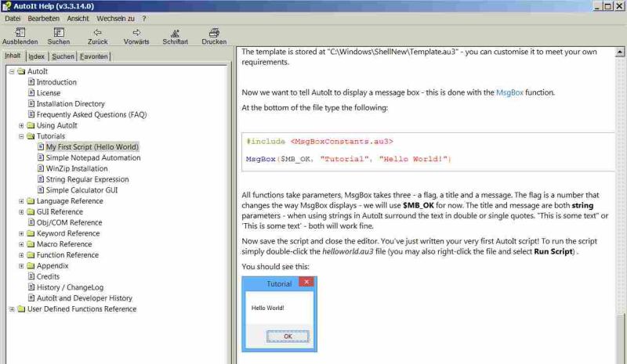Select My First Script (Hello World)
The height and width of the screenshot is (364, 627).
[92, 147]
